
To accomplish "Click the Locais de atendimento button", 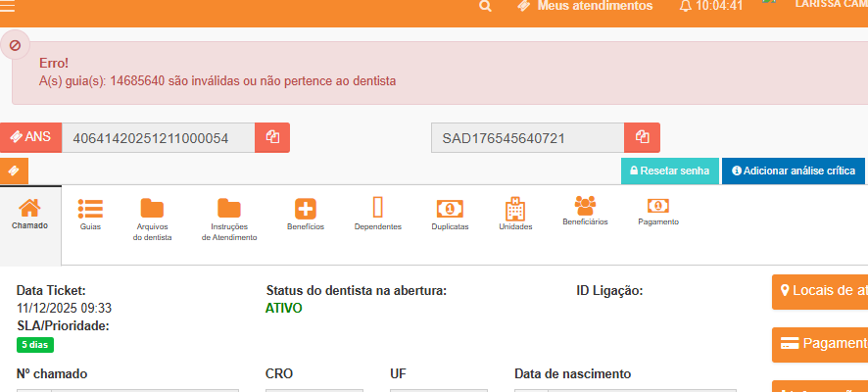I will (820, 291).
